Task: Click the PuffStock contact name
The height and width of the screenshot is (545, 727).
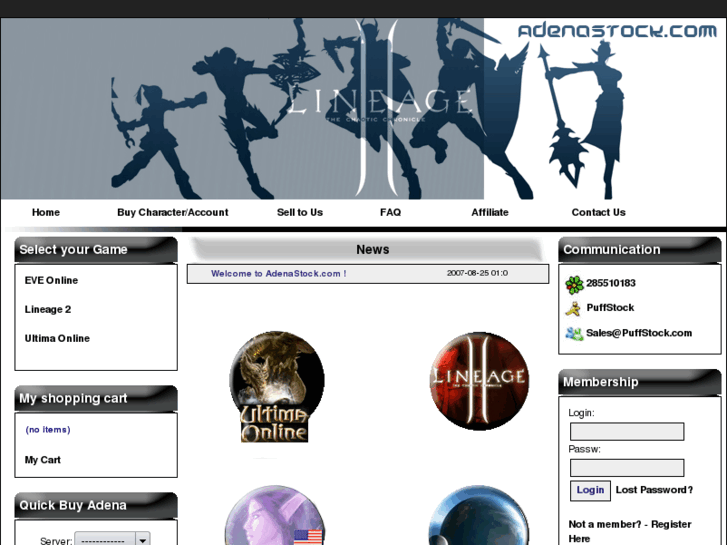Action: pos(610,308)
